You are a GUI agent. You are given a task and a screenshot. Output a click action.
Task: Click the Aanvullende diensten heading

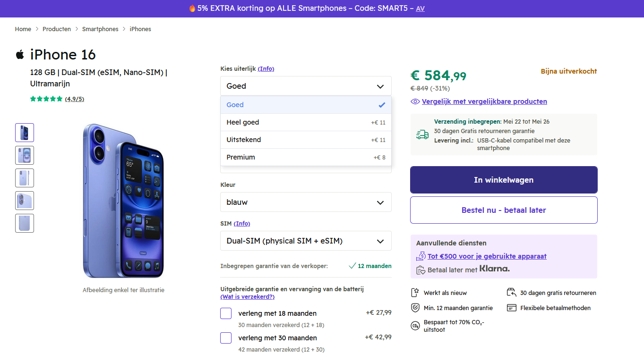click(x=451, y=244)
